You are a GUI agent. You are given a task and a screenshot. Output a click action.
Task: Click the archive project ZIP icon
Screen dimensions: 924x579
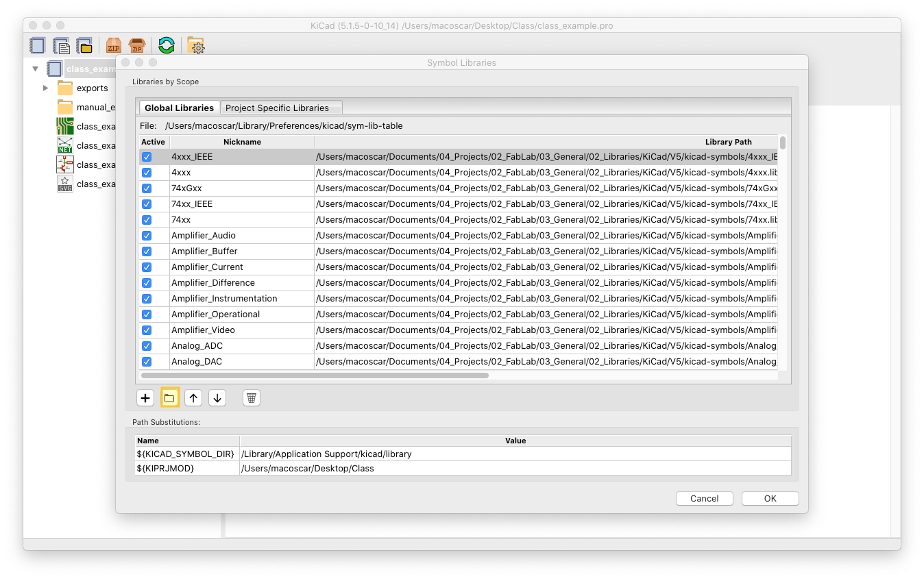[x=114, y=46]
